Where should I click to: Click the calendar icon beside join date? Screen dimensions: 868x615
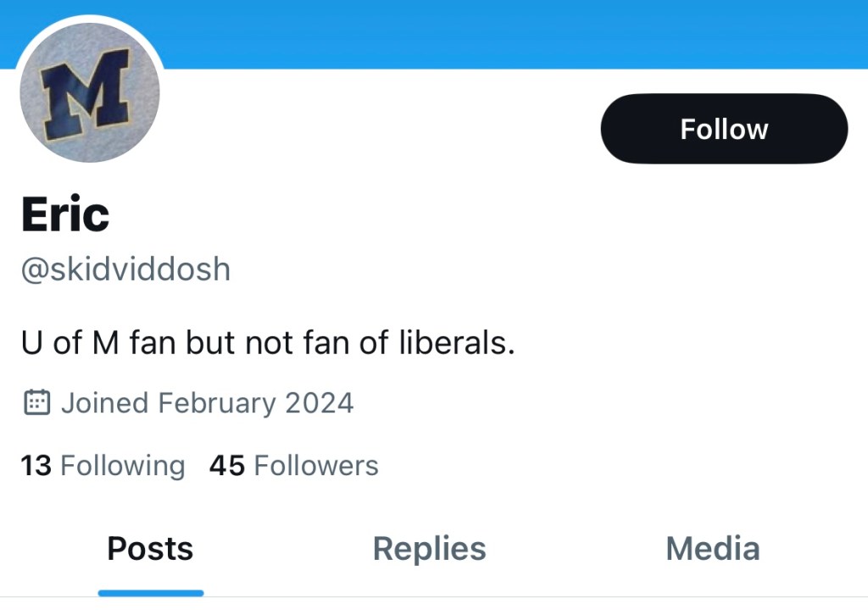(x=36, y=402)
